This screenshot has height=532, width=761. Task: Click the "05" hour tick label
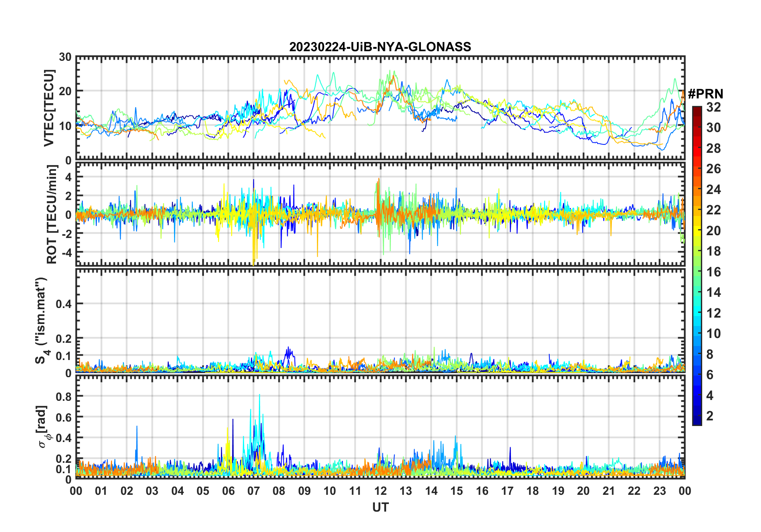click(x=203, y=491)
